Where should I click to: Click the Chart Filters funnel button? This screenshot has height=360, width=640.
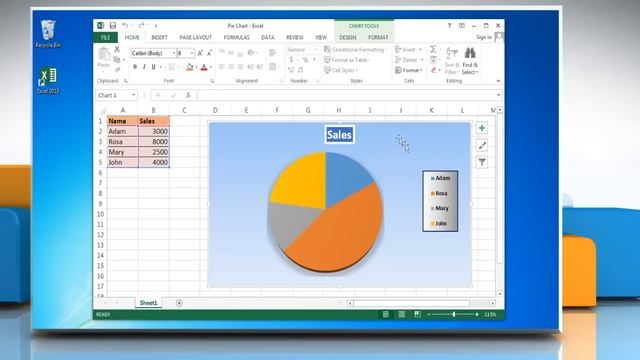pos(482,162)
